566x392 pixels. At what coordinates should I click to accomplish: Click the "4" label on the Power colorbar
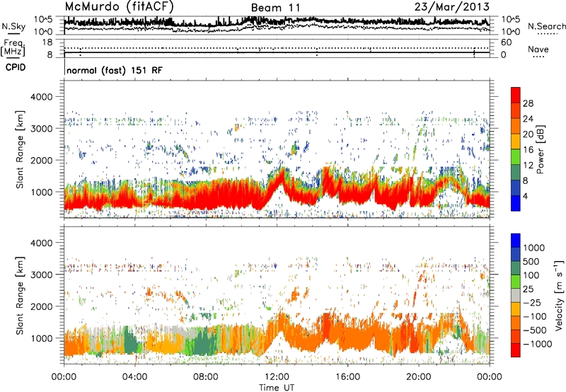click(526, 197)
